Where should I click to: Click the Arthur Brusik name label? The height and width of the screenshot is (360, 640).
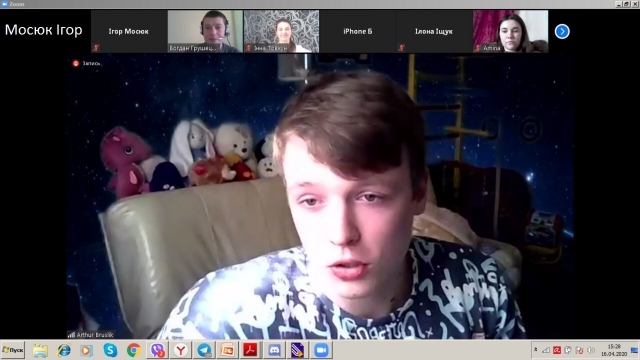(95, 335)
